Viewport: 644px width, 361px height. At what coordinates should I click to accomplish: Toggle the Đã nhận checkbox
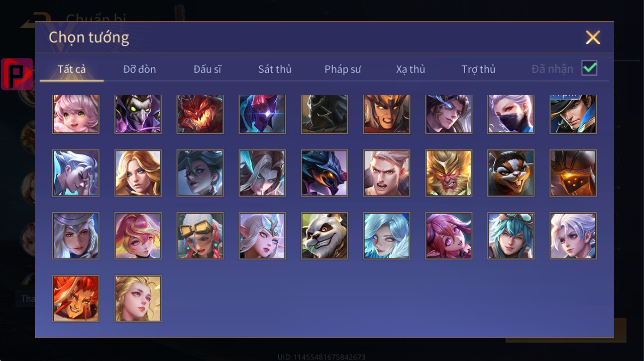coord(589,68)
